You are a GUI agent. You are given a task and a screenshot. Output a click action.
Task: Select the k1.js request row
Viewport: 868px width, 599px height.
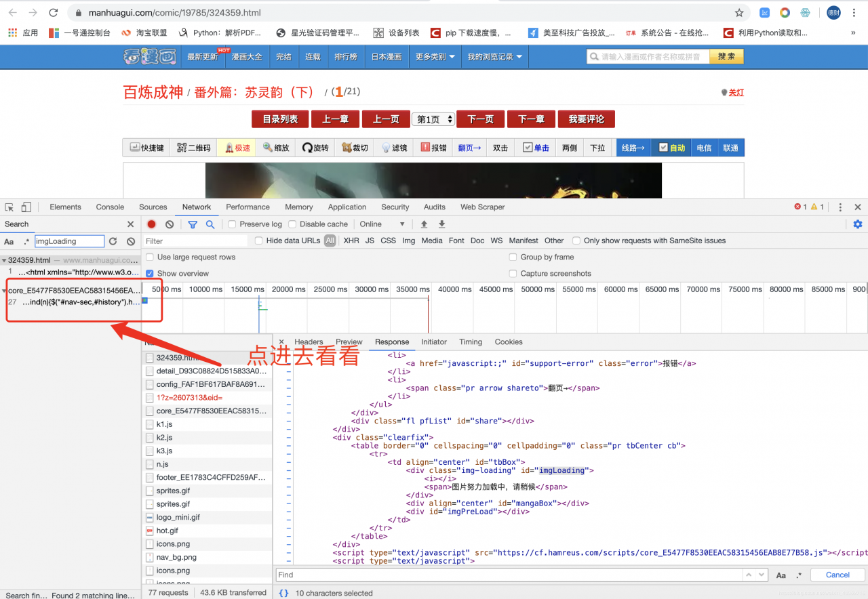pos(207,424)
